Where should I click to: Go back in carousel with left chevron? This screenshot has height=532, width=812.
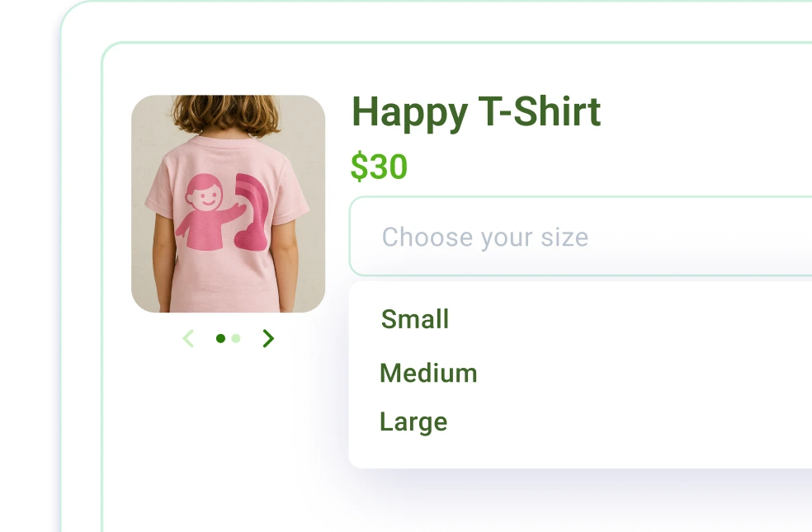pyautogui.click(x=188, y=338)
